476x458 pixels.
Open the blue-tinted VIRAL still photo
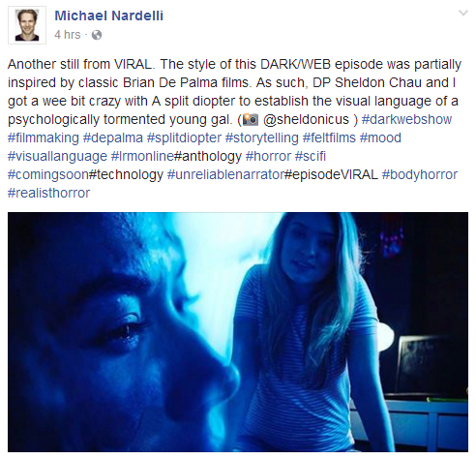coord(238,332)
